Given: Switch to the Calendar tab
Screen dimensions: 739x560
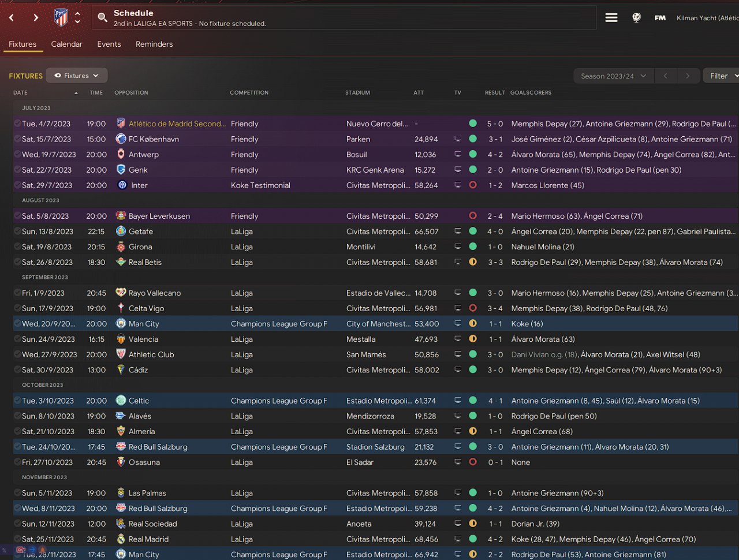Looking at the screenshot, I should click(66, 44).
